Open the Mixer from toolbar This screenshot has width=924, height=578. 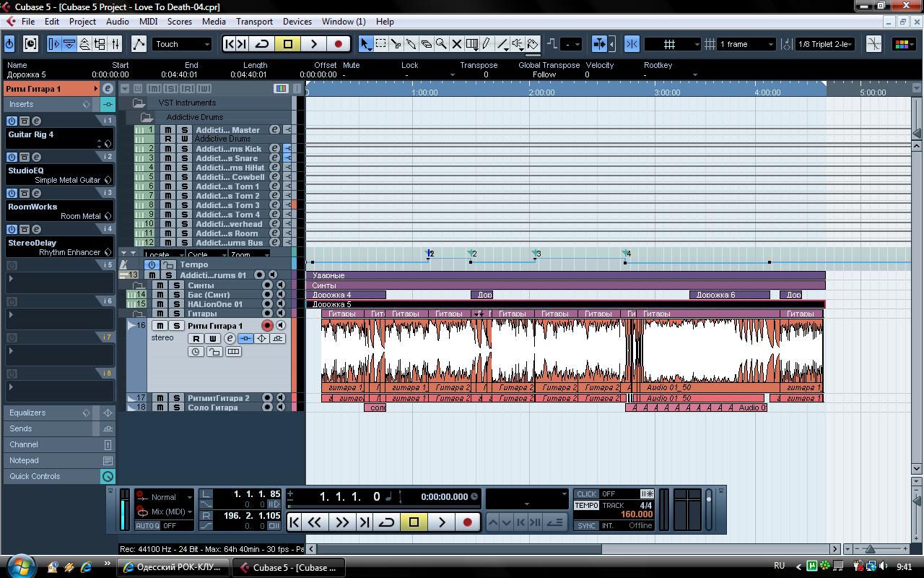115,44
